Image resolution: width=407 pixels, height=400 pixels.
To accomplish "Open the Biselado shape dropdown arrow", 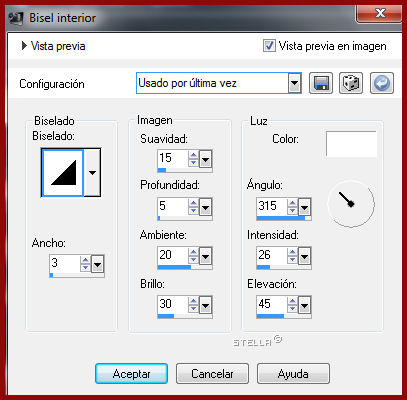I will [x=92, y=172].
